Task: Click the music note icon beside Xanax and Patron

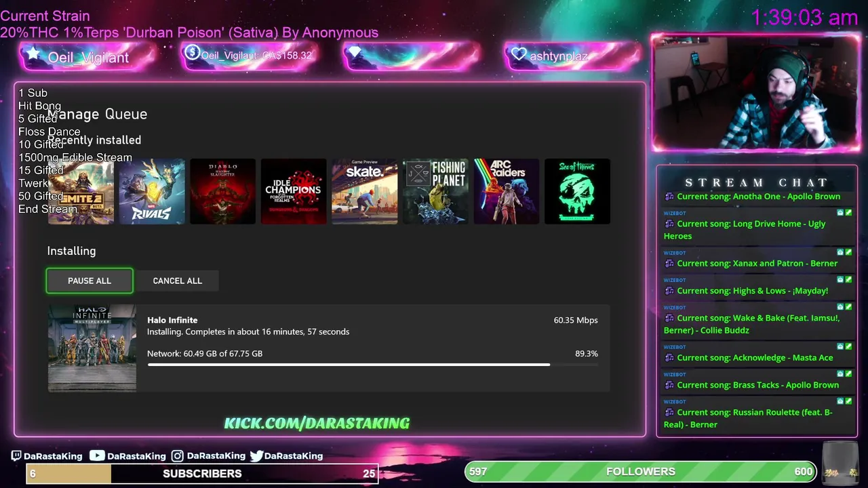Action: [x=669, y=263]
